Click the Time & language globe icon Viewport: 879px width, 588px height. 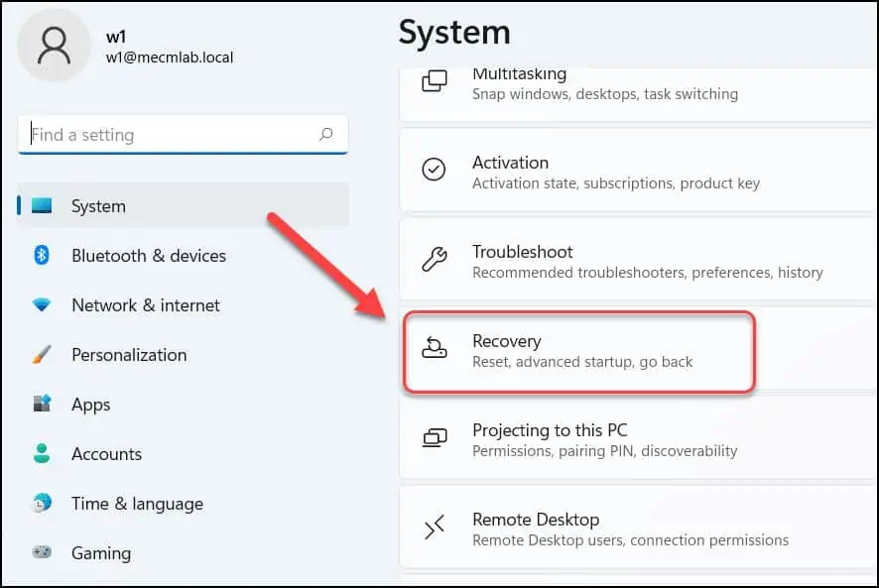[42, 504]
